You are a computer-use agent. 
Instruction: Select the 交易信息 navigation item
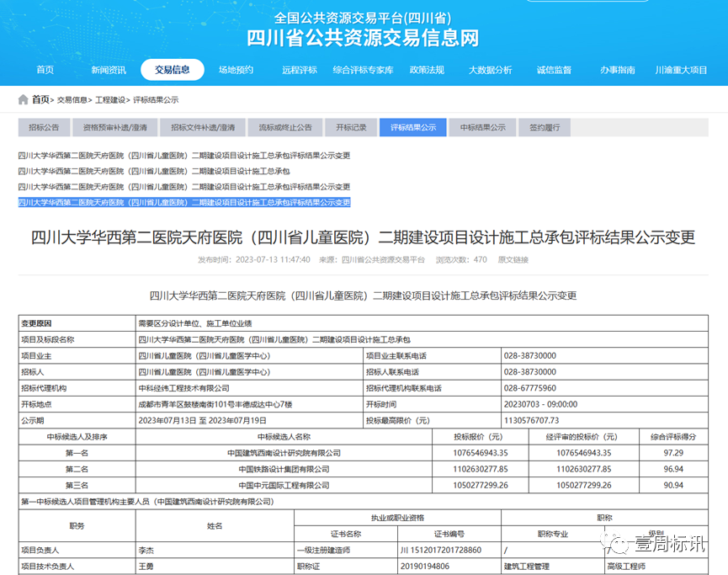pyautogui.click(x=173, y=70)
